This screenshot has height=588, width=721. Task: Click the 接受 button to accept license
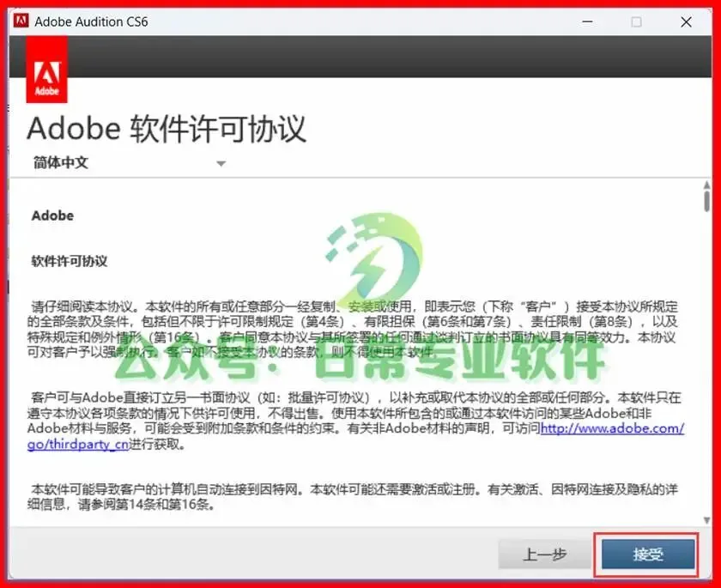point(647,555)
